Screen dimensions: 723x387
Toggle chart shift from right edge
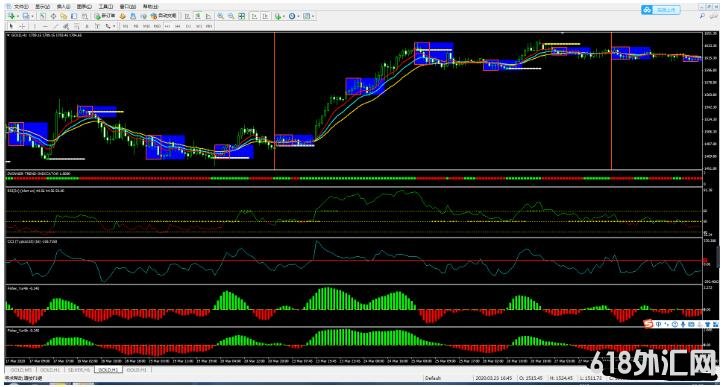click(x=265, y=16)
